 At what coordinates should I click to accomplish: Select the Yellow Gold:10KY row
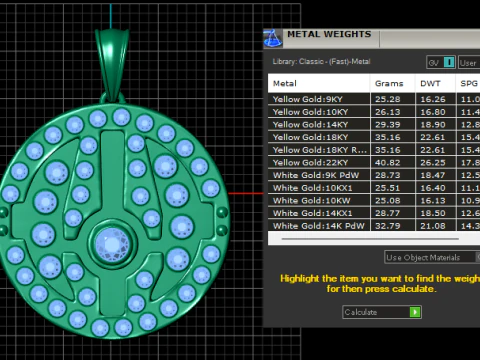(x=374, y=112)
